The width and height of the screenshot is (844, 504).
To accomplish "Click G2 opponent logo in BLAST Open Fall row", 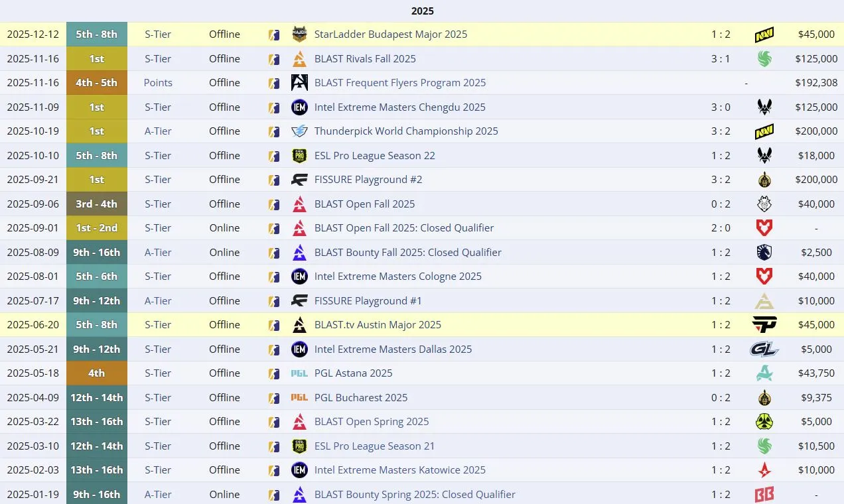I will [764, 204].
